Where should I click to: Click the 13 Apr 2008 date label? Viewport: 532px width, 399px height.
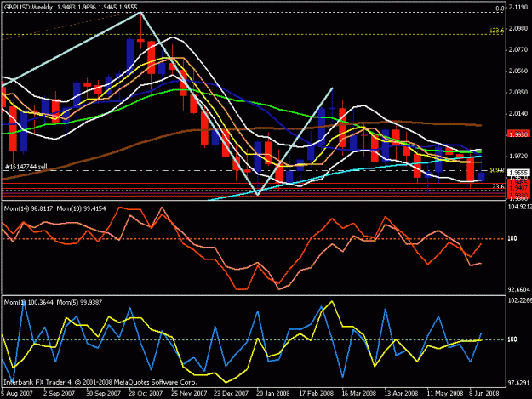tap(401, 394)
